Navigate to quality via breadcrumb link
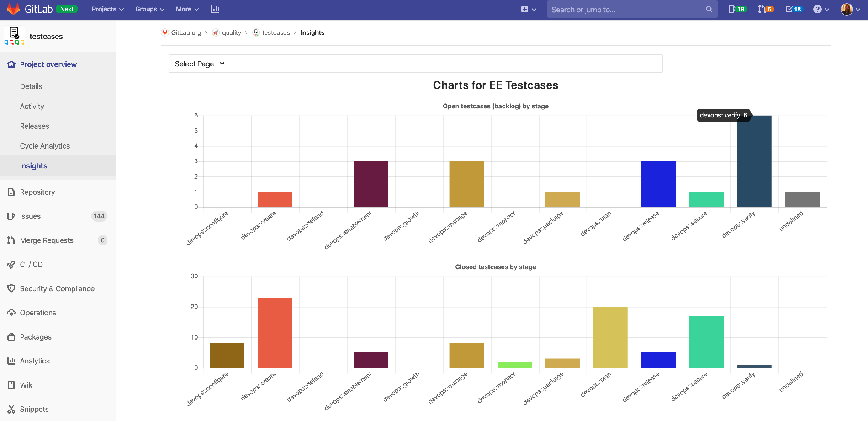 click(x=231, y=32)
